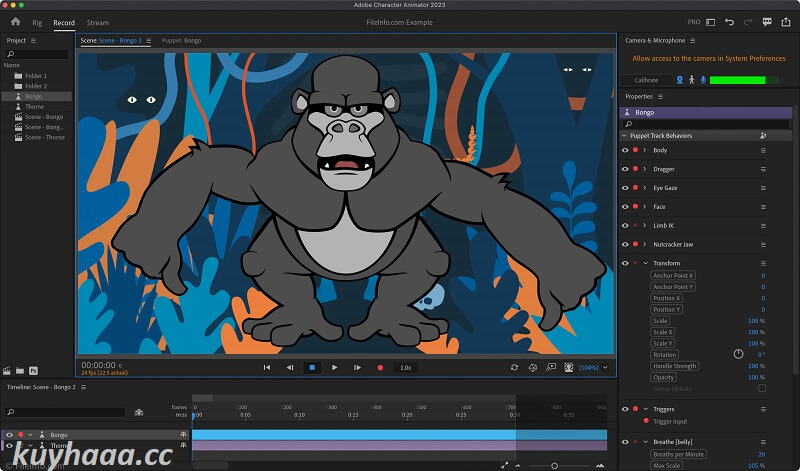Arm the Bongo track record dot in timeline

pos(20,435)
